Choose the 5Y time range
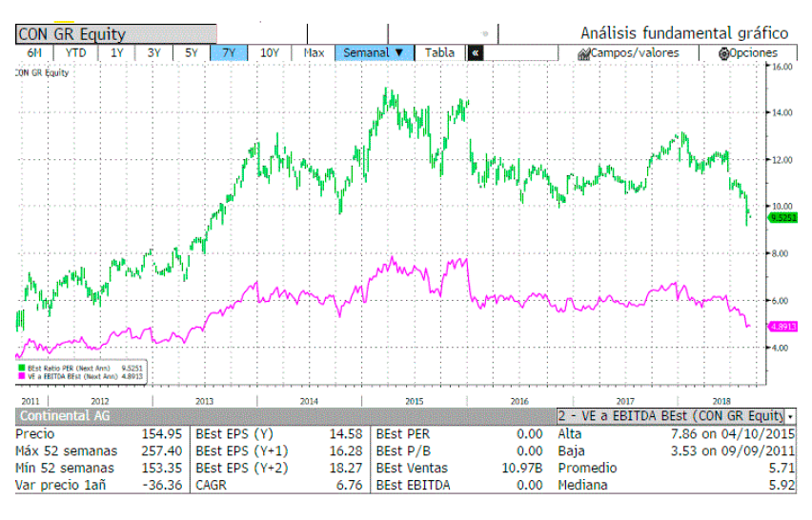This screenshot has width=812, height=520. (191, 53)
